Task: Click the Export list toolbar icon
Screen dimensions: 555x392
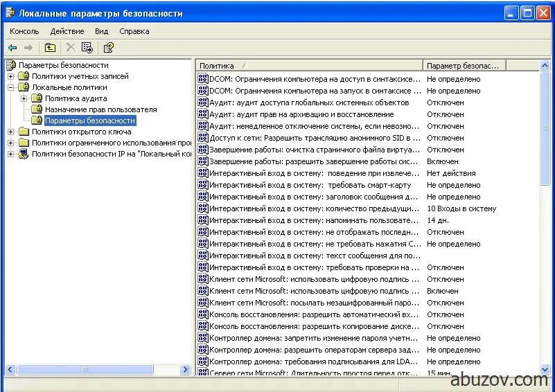Action: click(87, 47)
